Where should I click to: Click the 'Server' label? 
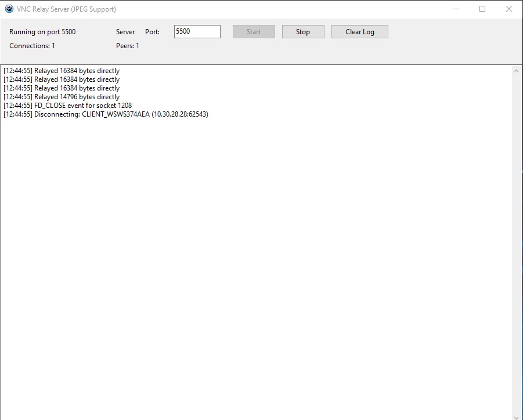click(x=125, y=32)
